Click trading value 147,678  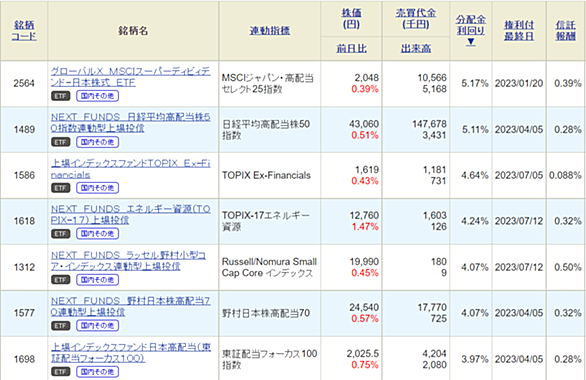(429, 124)
